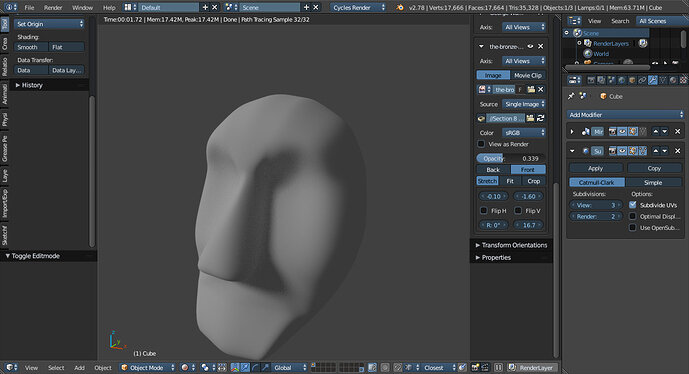The height and width of the screenshot is (374, 689).
Task: Click the Blender logo icon in the info header
Action: pyautogui.click(x=399, y=7)
